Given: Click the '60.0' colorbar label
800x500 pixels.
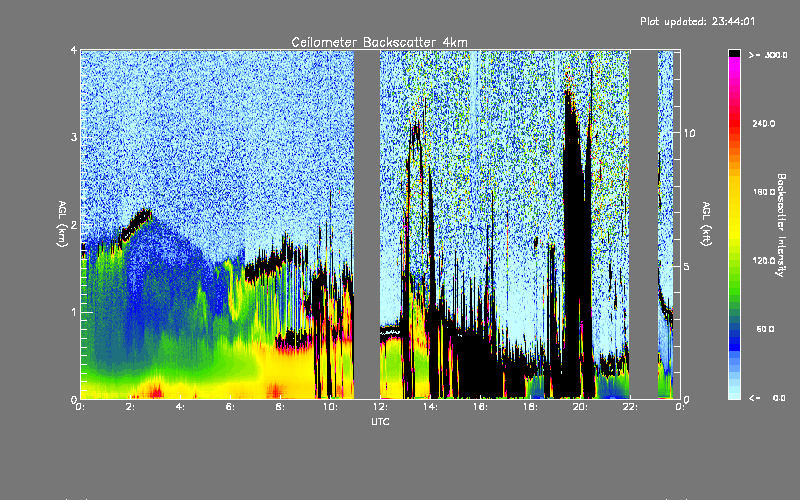Looking at the screenshot, I should pyautogui.click(x=765, y=329).
